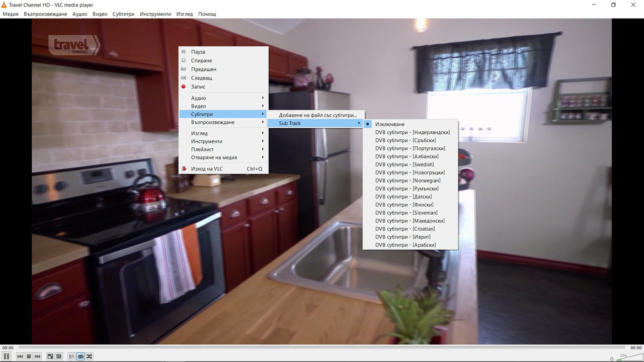Click the pause button in the bottom toolbar

[7, 356]
